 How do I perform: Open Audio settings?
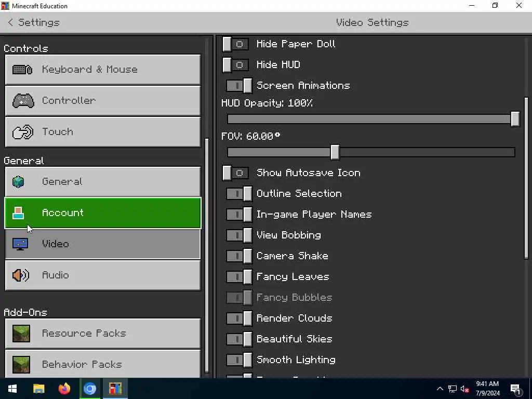click(103, 275)
